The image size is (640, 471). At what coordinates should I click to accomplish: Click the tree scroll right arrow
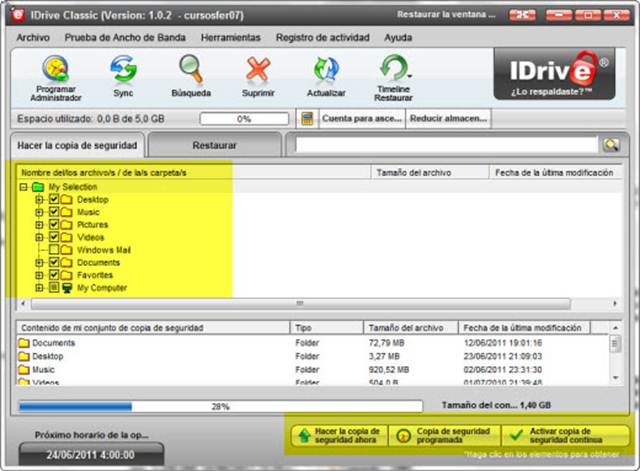click(x=615, y=304)
